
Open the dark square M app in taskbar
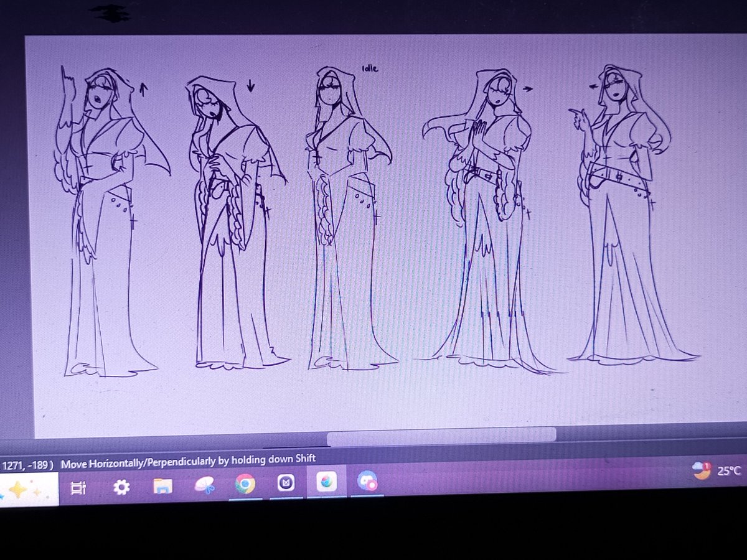tap(286, 483)
